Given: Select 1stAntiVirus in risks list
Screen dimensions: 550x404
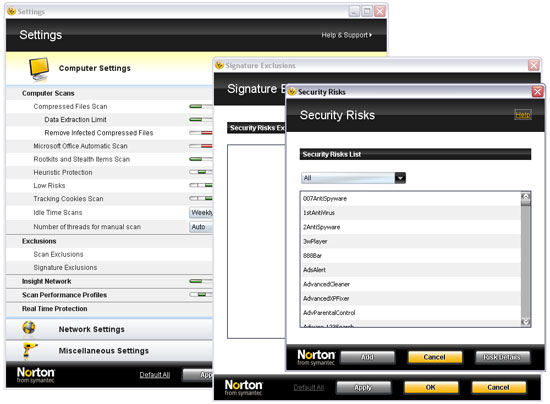Looking at the screenshot, I should pos(411,213).
